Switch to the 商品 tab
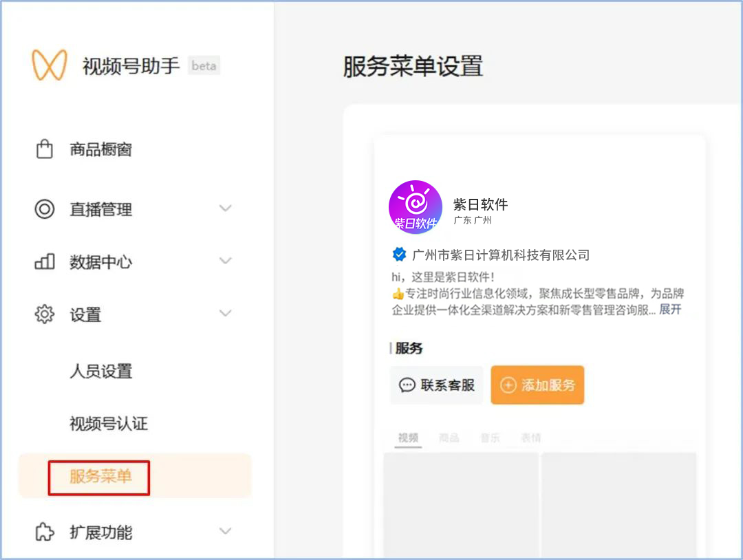The width and height of the screenshot is (743, 560). pos(449,437)
